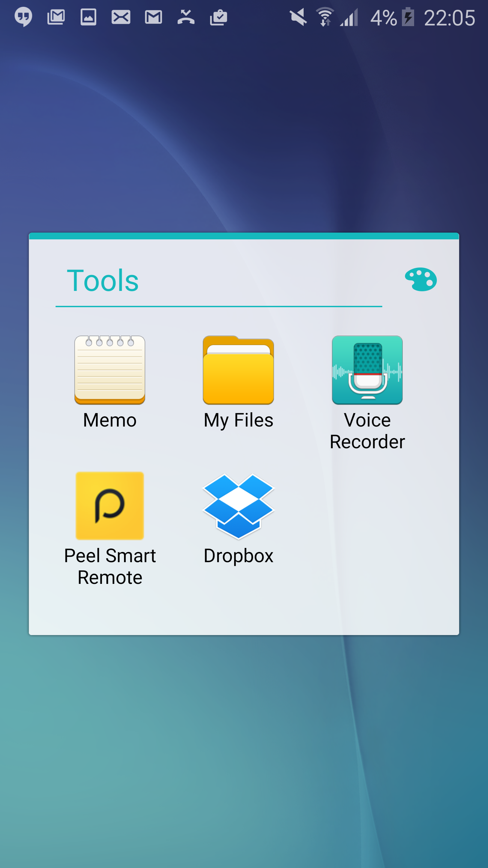Tap the Wi-Fi status icon
The width and height of the screenshot is (488, 868).
[x=325, y=17]
